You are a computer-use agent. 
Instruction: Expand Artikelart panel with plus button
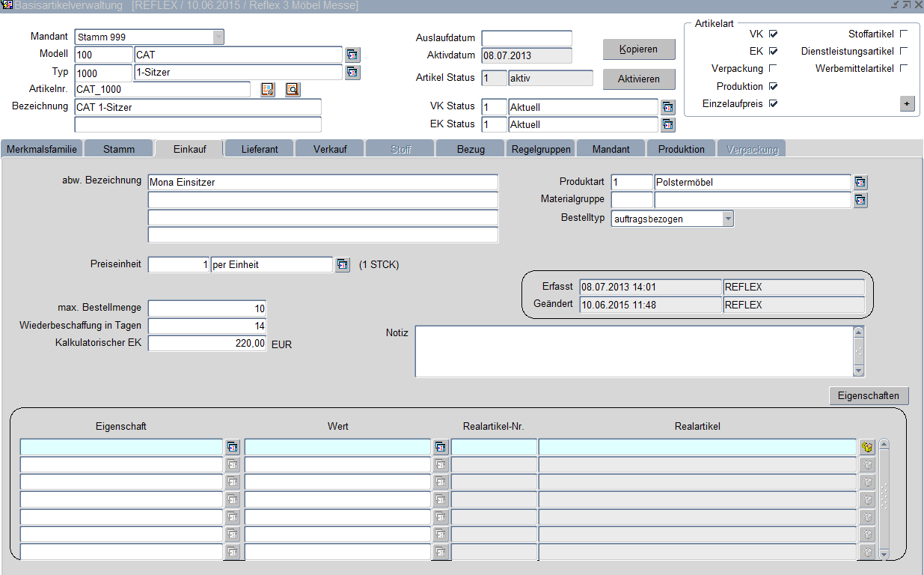[907, 104]
